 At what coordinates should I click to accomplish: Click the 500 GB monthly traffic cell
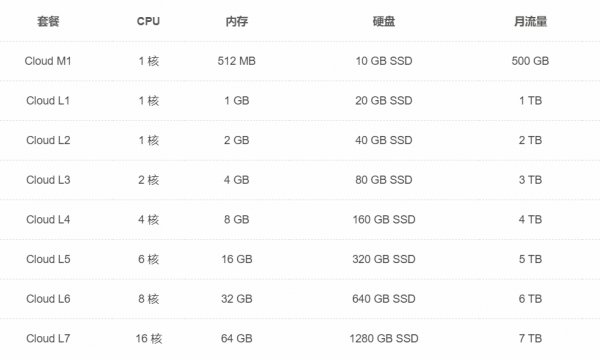click(530, 61)
